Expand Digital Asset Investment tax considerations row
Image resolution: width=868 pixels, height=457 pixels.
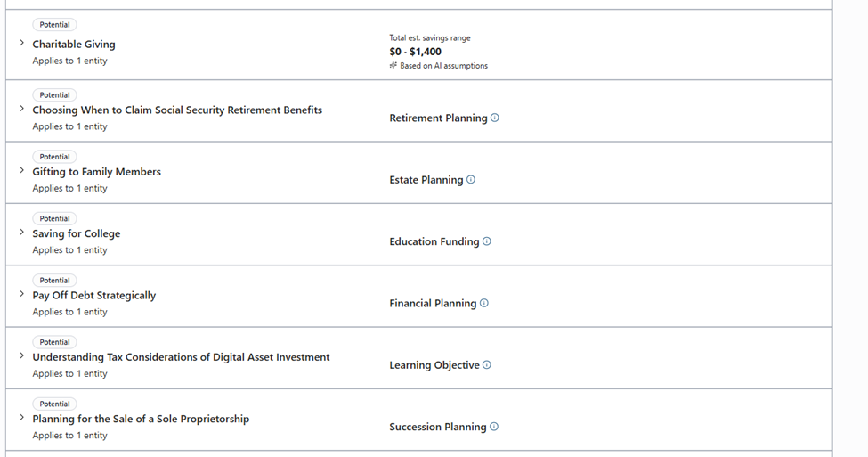click(22, 356)
